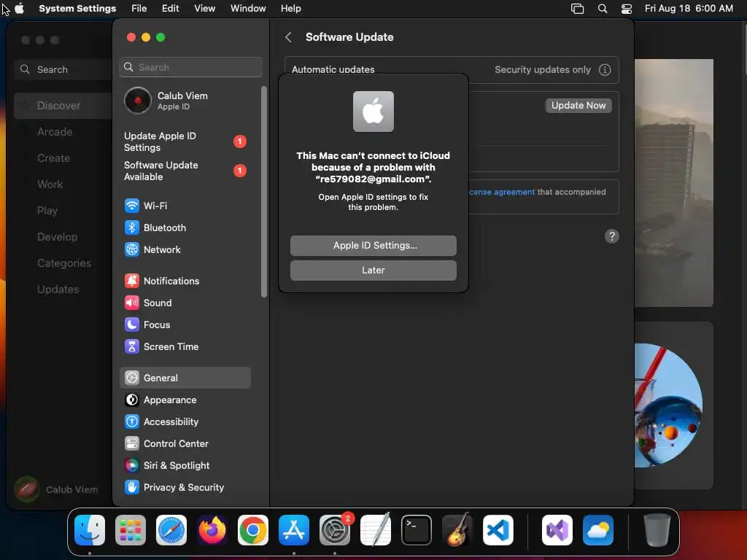Open the File menu
Image resolution: width=747 pixels, height=560 pixels.
(139, 9)
